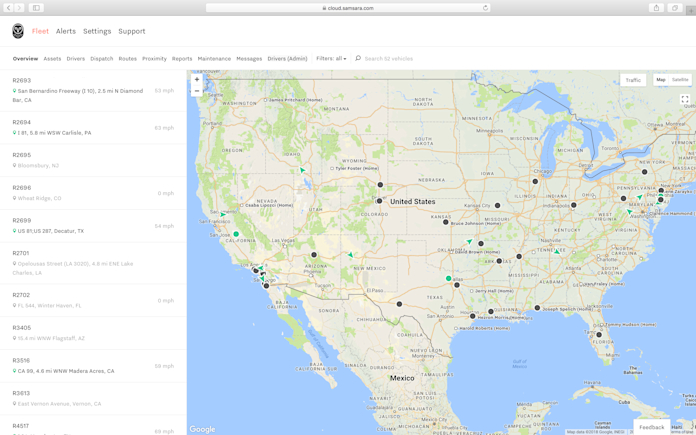Open the Safari share button
Image resolution: width=696 pixels, height=435 pixels.
point(656,8)
